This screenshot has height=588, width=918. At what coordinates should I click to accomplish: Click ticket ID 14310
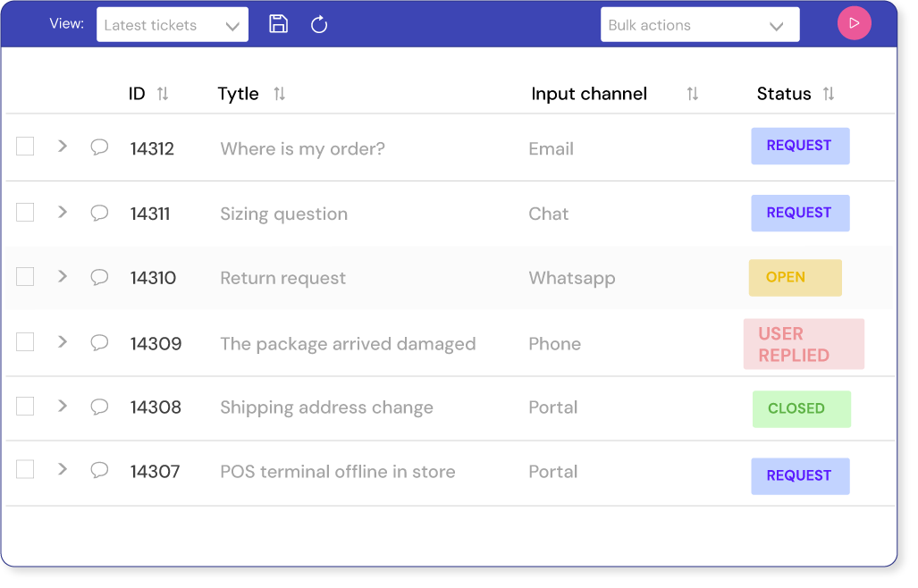pyautogui.click(x=153, y=278)
